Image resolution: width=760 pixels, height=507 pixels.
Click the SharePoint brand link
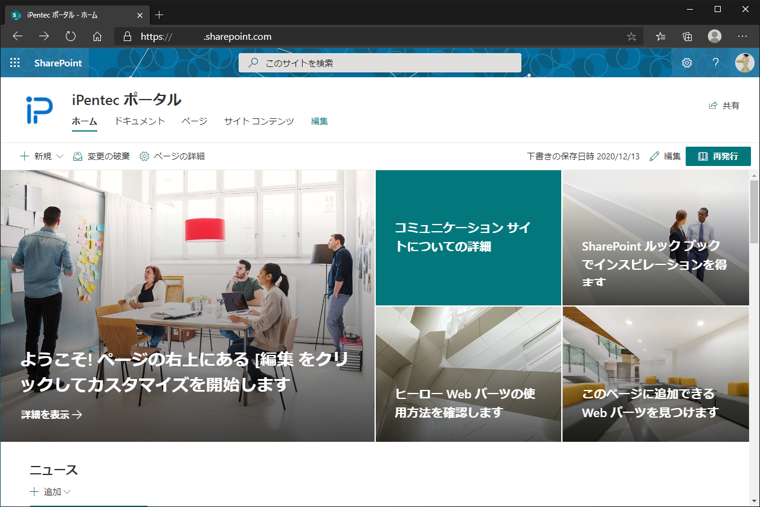(x=58, y=63)
